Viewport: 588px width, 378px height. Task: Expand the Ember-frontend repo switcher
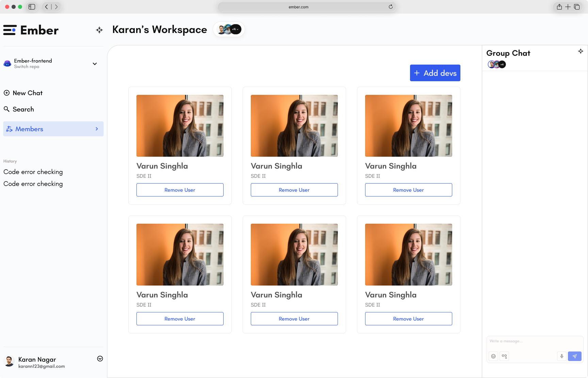(95, 64)
